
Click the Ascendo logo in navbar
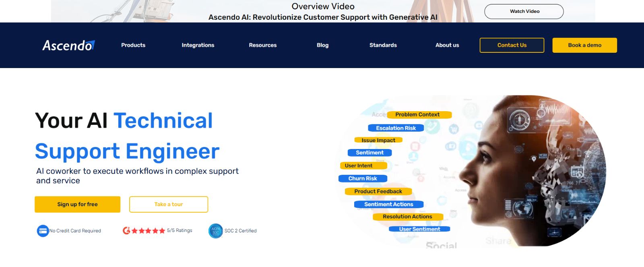68,45
